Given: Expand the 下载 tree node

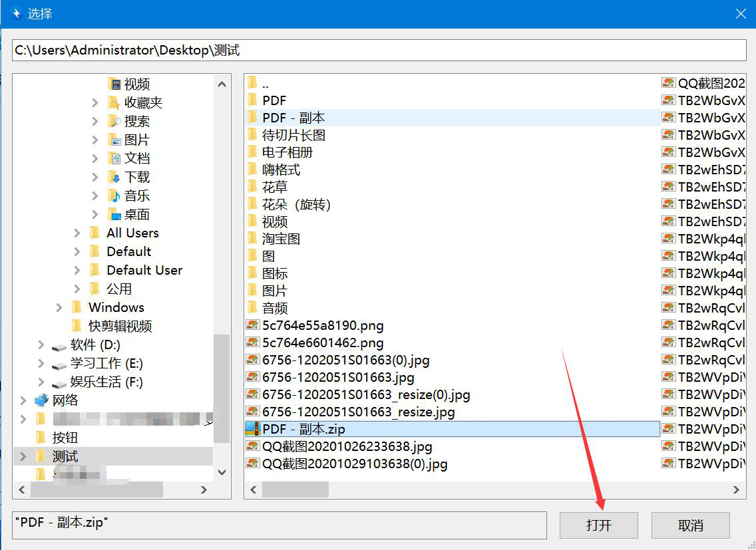Looking at the screenshot, I should pyautogui.click(x=95, y=178).
